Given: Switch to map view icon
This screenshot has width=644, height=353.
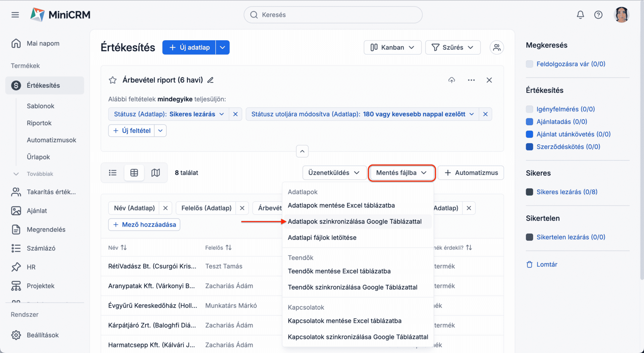Looking at the screenshot, I should click(156, 173).
